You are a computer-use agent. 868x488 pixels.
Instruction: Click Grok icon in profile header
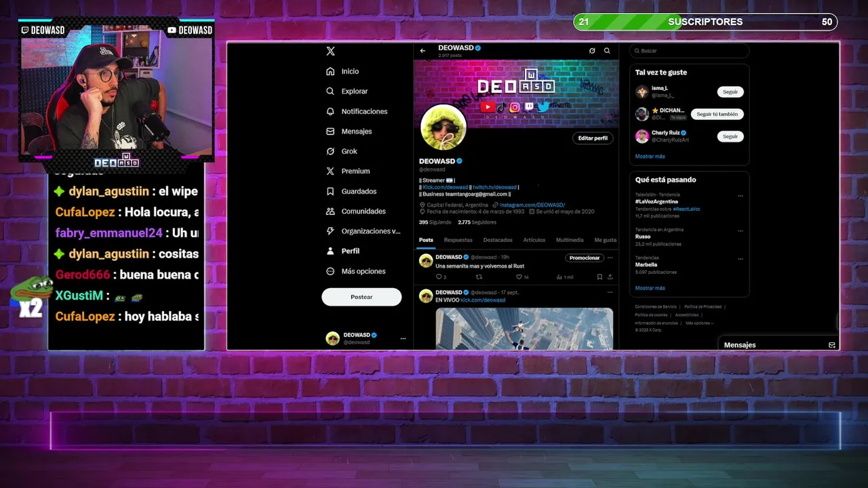click(592, 51)
